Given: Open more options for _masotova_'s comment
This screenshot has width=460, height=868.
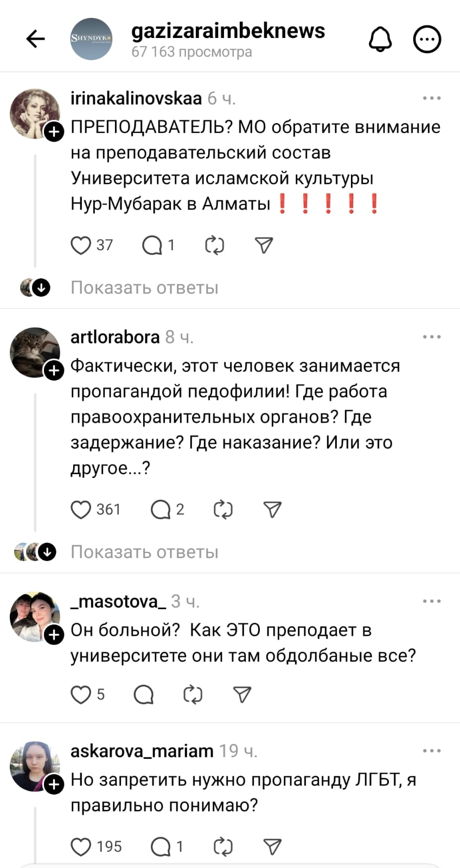Looking at the screenshot, I should coord(431,601).
